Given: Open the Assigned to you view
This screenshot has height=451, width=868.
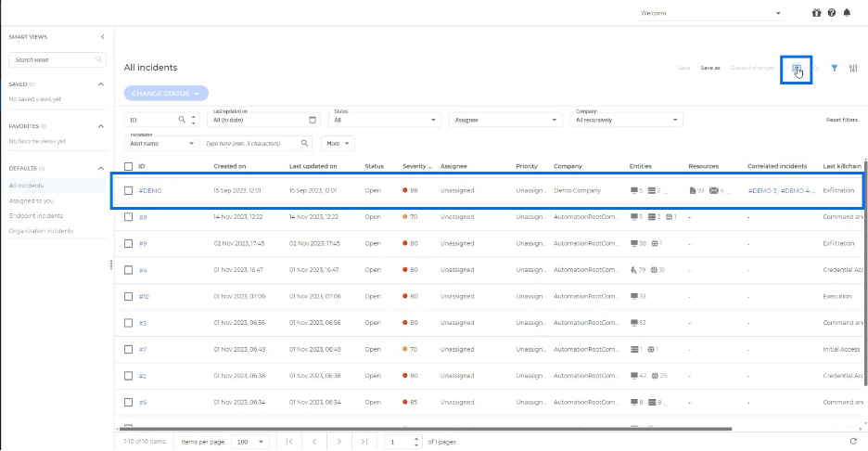Looking at the screenshot, I should (31, 200).
